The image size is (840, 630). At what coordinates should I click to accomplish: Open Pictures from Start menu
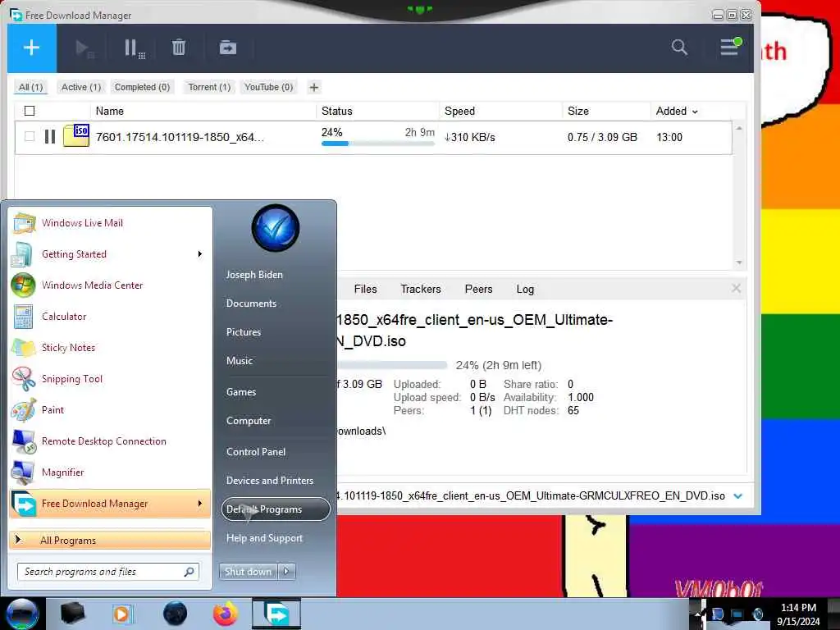click(244, 332)
